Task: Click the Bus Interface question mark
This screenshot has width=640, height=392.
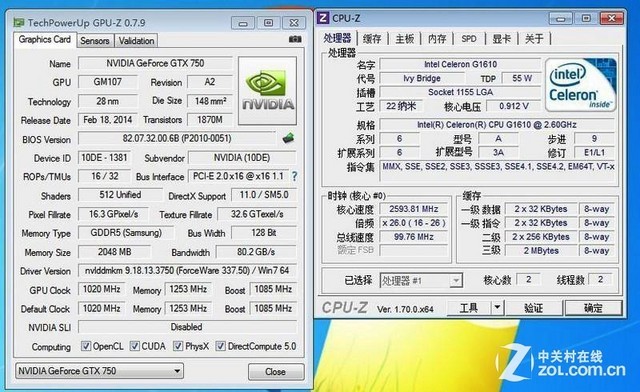Action: [294, 176]
